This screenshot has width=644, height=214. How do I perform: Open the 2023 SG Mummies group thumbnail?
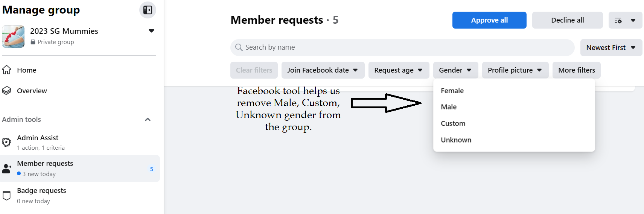click(x=13, y=36)
